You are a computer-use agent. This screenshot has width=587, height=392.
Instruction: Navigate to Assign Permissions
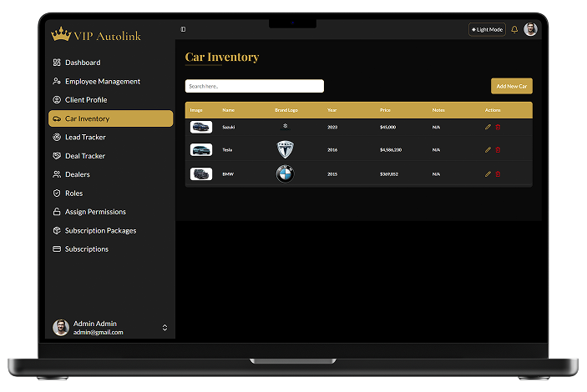click(x=95, y=212)
